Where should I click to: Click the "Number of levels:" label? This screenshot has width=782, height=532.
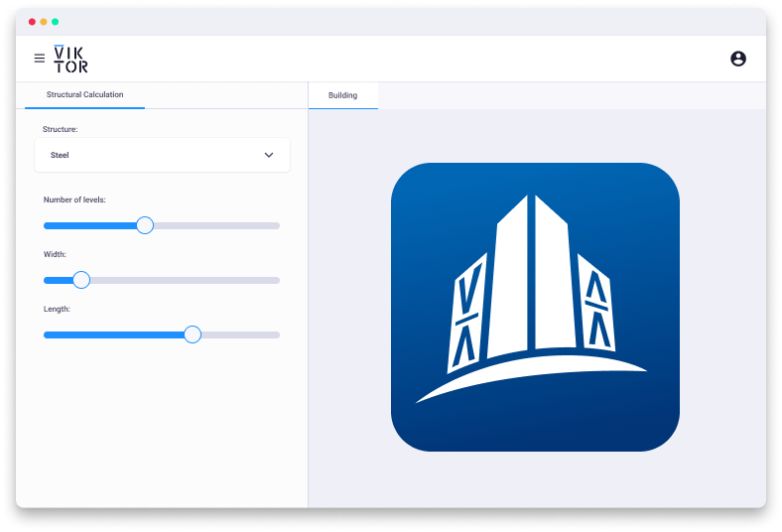[74, 199]
